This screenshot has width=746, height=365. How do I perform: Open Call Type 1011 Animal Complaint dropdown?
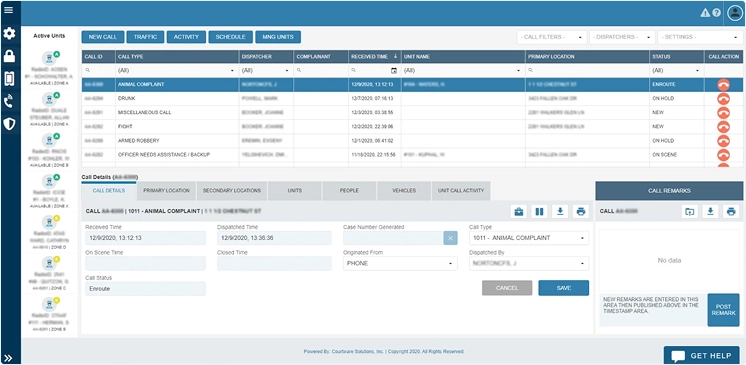point(529,238)
